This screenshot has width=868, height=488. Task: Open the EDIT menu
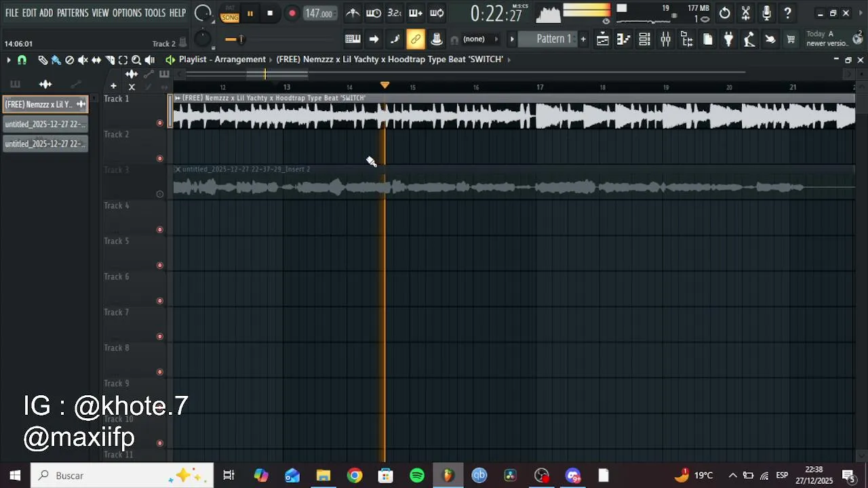tap(29, 13)
